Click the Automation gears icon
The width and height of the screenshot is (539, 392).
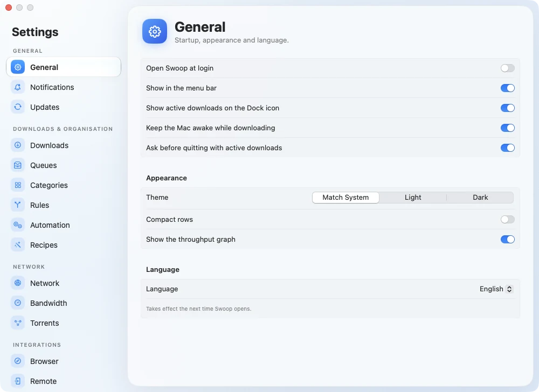tap(18, 225)
